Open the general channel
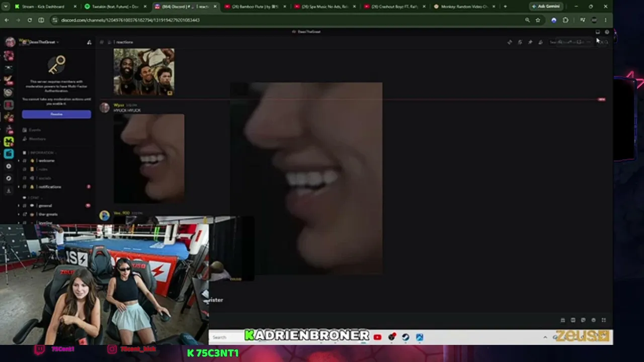 tap(45, 206)
